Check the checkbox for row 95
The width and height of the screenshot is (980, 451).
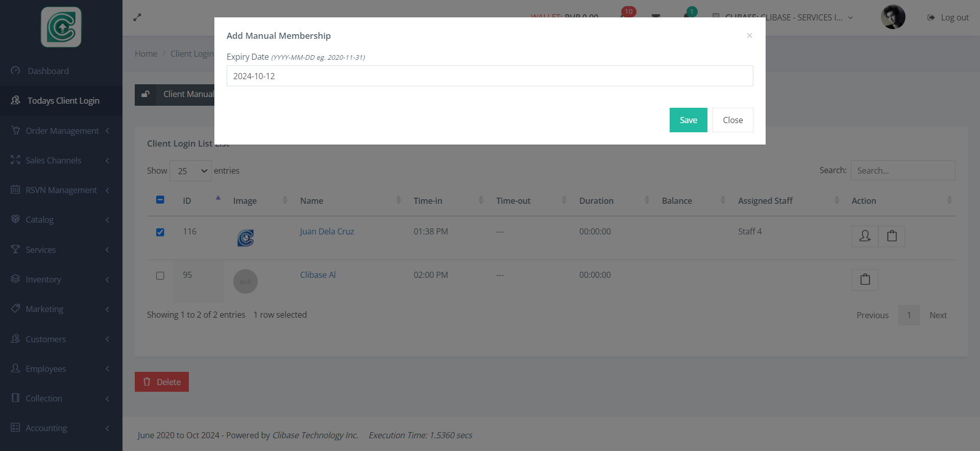(x=160, y=276)
